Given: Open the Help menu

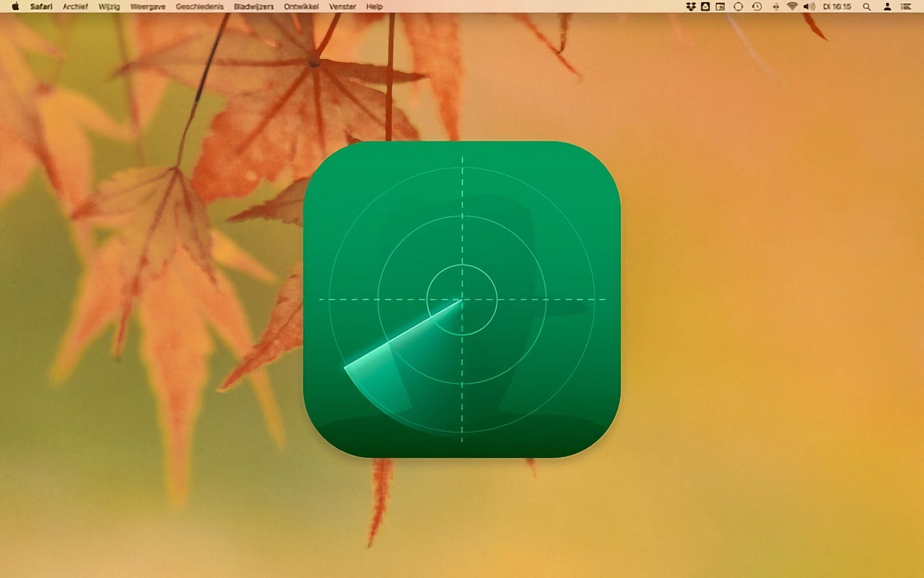Looking at the screenshot, I should point(374,6).
